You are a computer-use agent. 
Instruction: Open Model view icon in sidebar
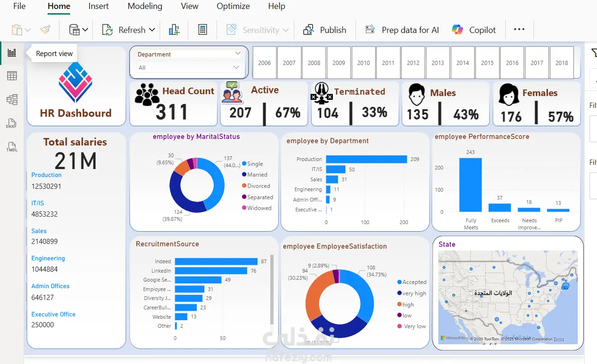pyautogui.click(x=12, y=99)
